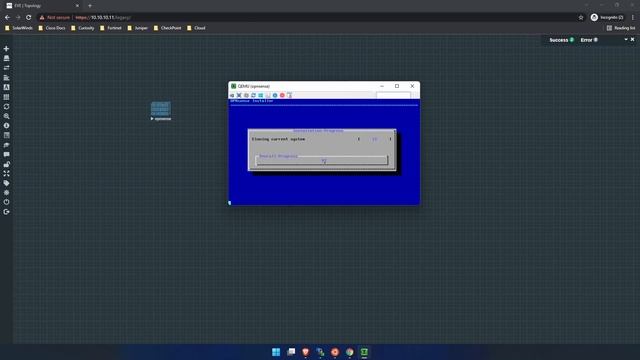
Task: Open the Nodes list sidebar icon
Action: [6, 58]
